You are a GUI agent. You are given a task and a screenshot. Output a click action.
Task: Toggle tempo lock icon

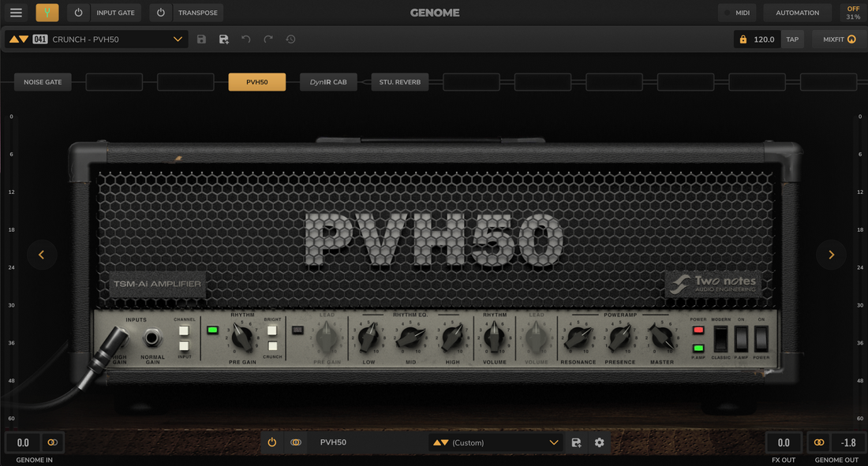[743, 39]
